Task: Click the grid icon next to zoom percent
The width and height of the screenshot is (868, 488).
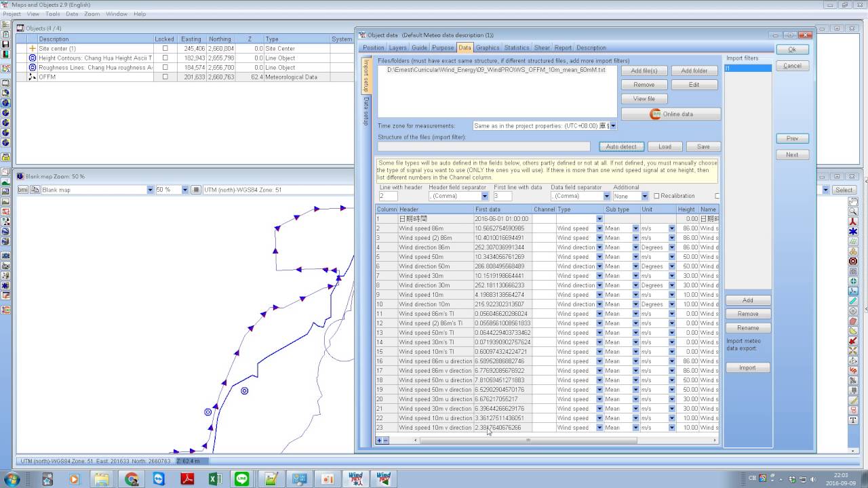Action: 196,190
